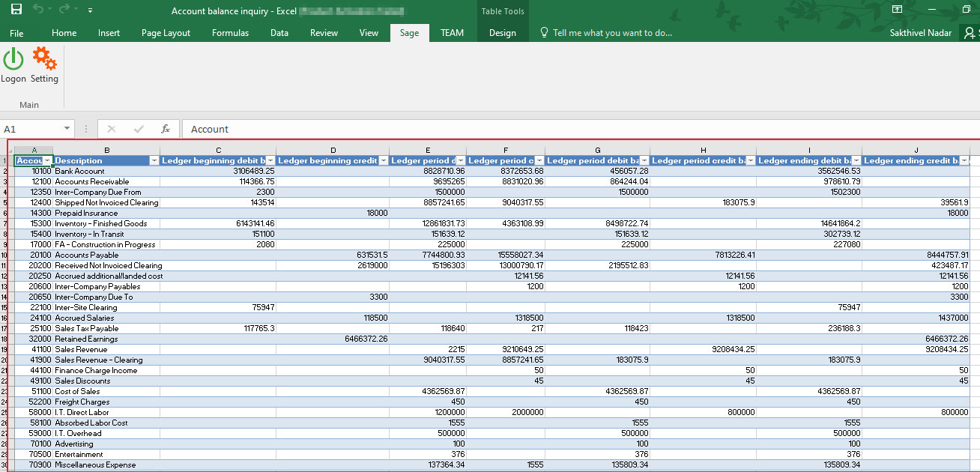
Task: Switch to the Sage ribbon tab
Action: click(x=409, y=33)
